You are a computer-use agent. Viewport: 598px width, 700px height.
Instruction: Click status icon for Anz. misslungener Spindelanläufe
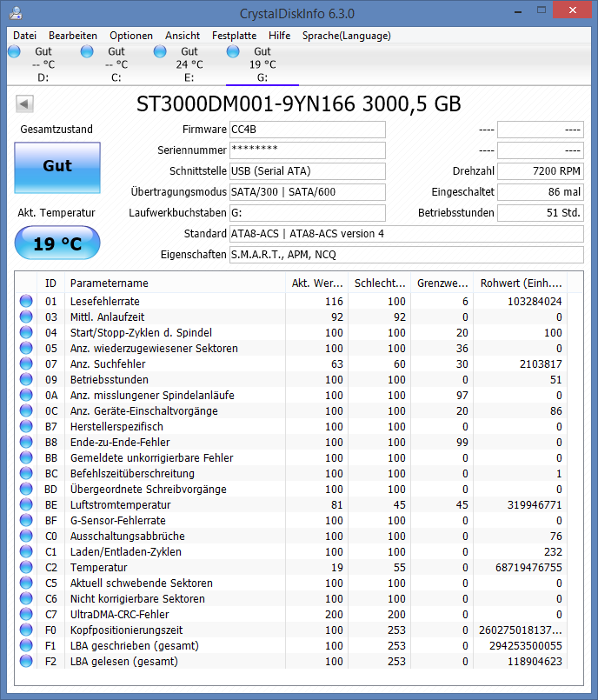26,395
